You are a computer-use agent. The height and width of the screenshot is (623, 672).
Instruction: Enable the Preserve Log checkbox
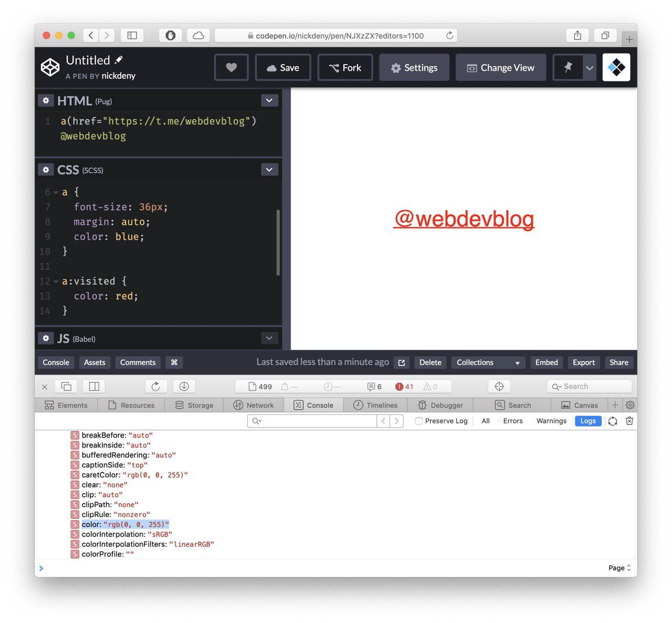pyautogui.click(x=418, y=421)
